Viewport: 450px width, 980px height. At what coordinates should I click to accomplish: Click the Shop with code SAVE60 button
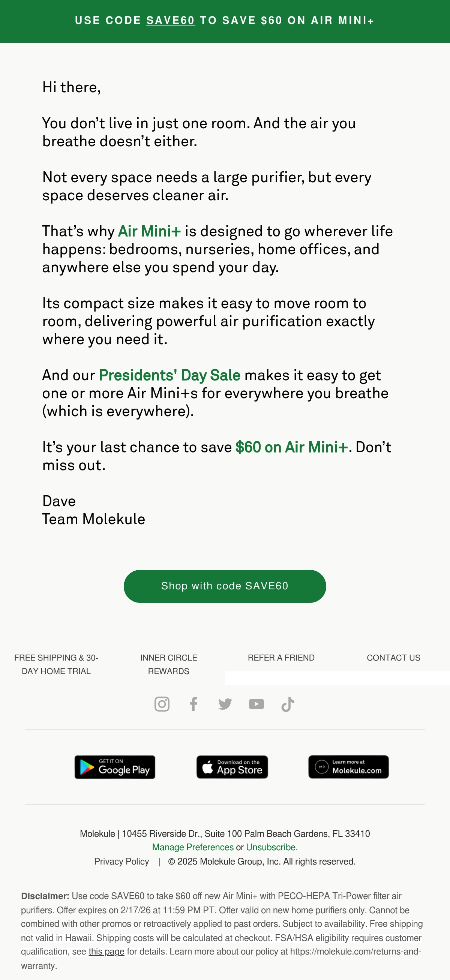(x=225, y=586)
